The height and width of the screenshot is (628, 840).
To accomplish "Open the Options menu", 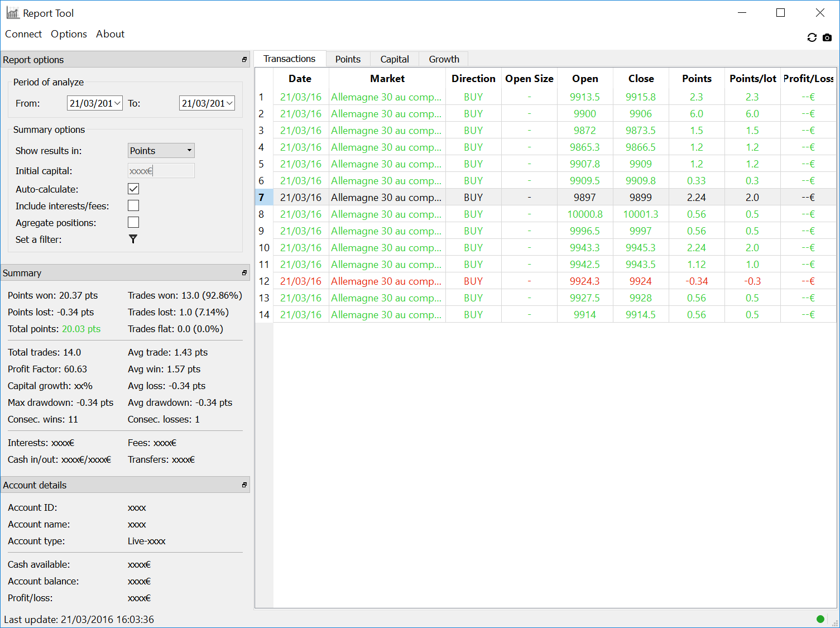I will [x=69, y=34].
